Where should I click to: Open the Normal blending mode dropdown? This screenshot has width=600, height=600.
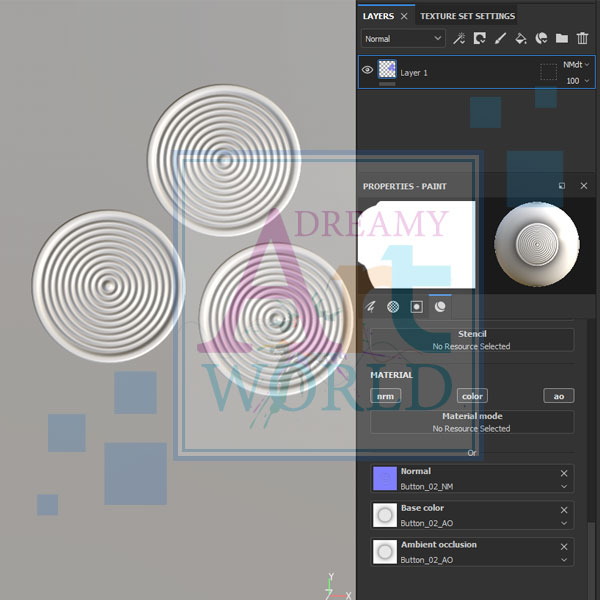[402, 38]
